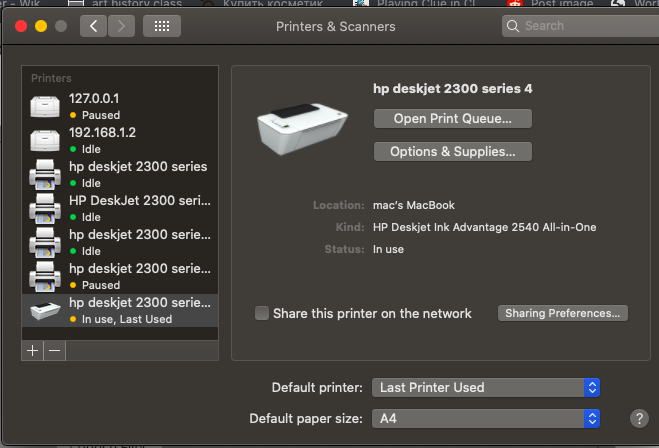Click green status dot of 192.168.1.2

click(73, 149)
